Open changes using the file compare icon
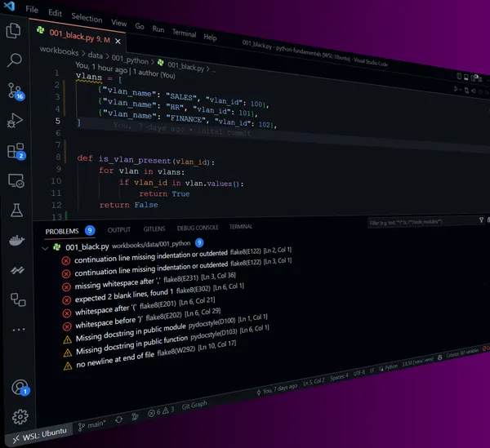Image resolution: width=490 pixels, height=448 pixels. click(466, 91)
